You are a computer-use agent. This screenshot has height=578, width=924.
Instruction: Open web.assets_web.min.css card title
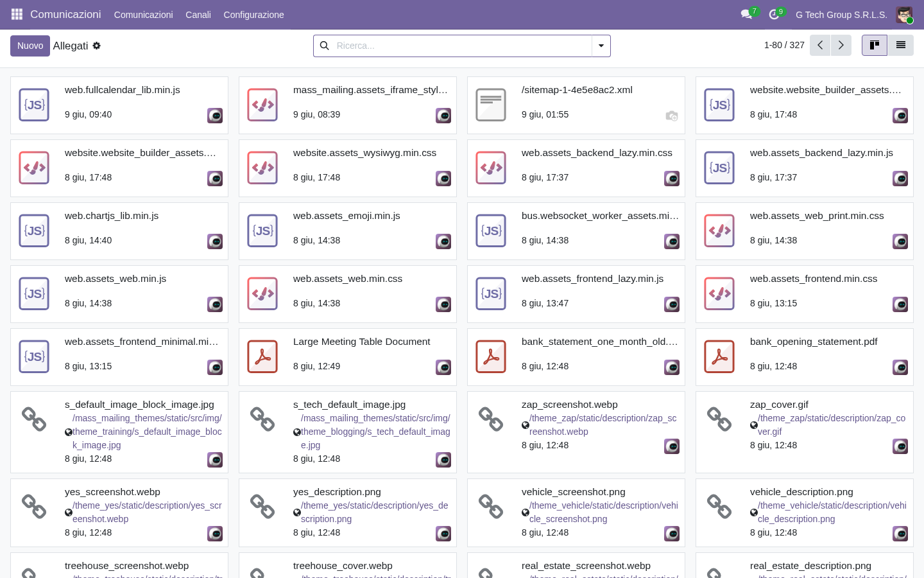(348, 279)
